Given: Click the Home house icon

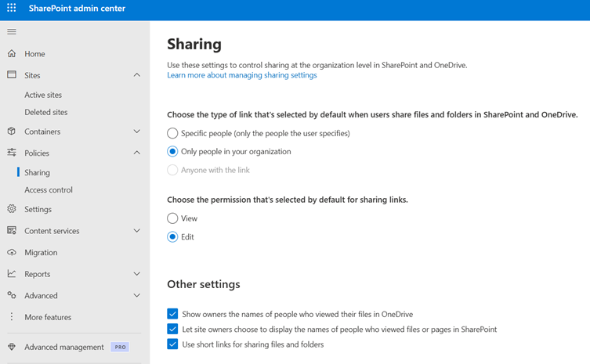Looking at the screenshot, I should (x=12, y=53).
